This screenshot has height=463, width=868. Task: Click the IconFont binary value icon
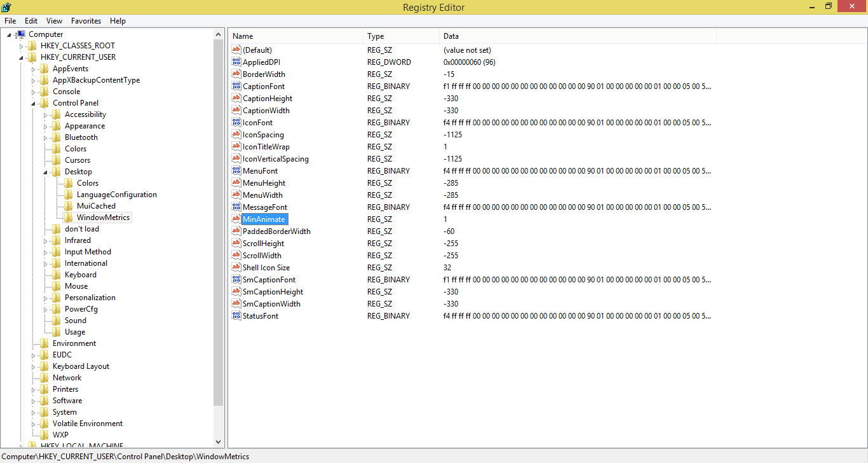coord(236,123)
